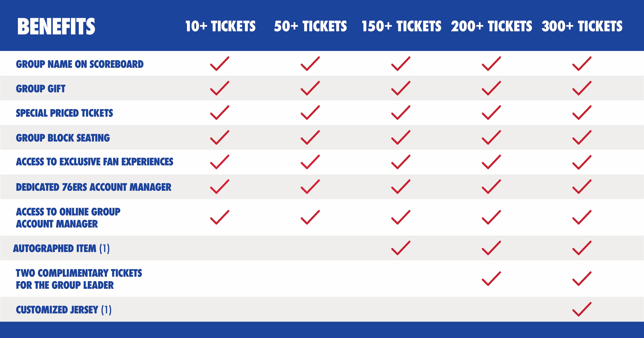This screenshot has height=338, width=644.
Task: Click Dedicated 76ers Account Manager checkmark under 10+ Tickets
Action: click(x=219, y=187)
